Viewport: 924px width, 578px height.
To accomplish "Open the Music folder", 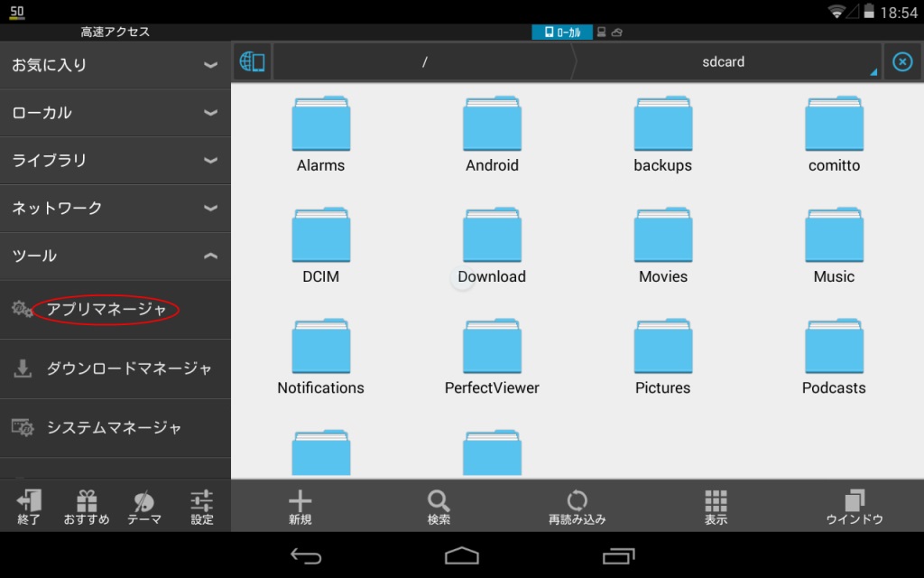I will [834, 246].
